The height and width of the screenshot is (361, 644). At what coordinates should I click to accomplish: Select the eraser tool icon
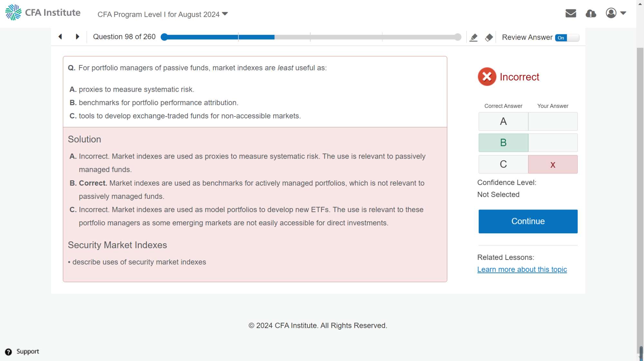click(x=489, y=38)
